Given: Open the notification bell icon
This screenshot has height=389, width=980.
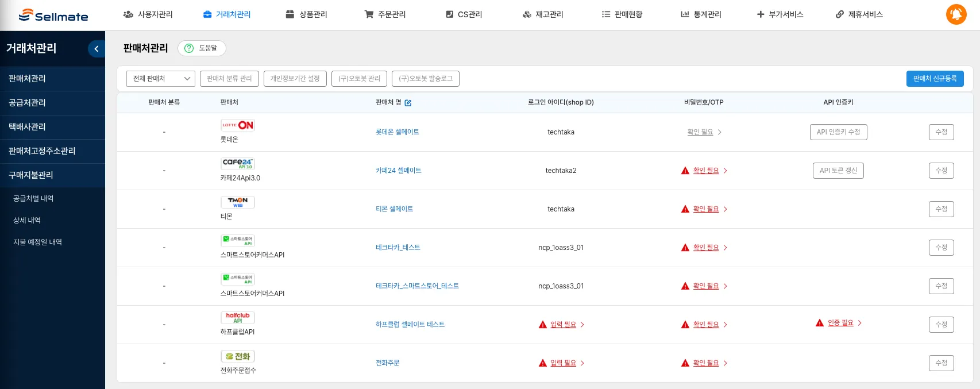Looking at the screenshot, I should click(956, 14).
